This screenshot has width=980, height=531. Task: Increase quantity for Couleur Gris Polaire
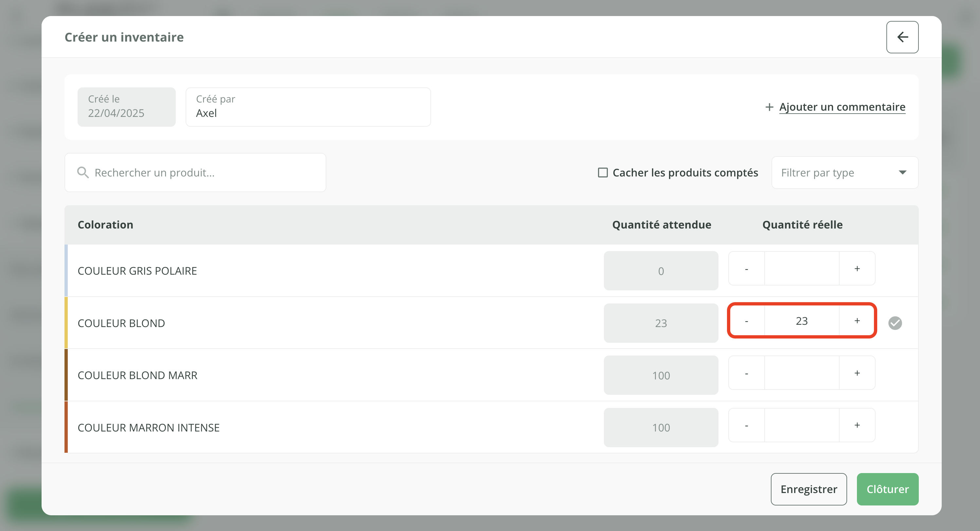(857, 268)
